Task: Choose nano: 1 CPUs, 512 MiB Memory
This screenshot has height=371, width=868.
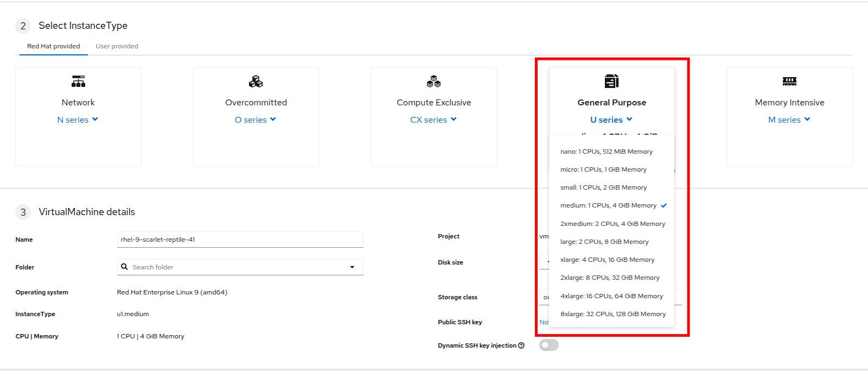Action: pos(606,152)
